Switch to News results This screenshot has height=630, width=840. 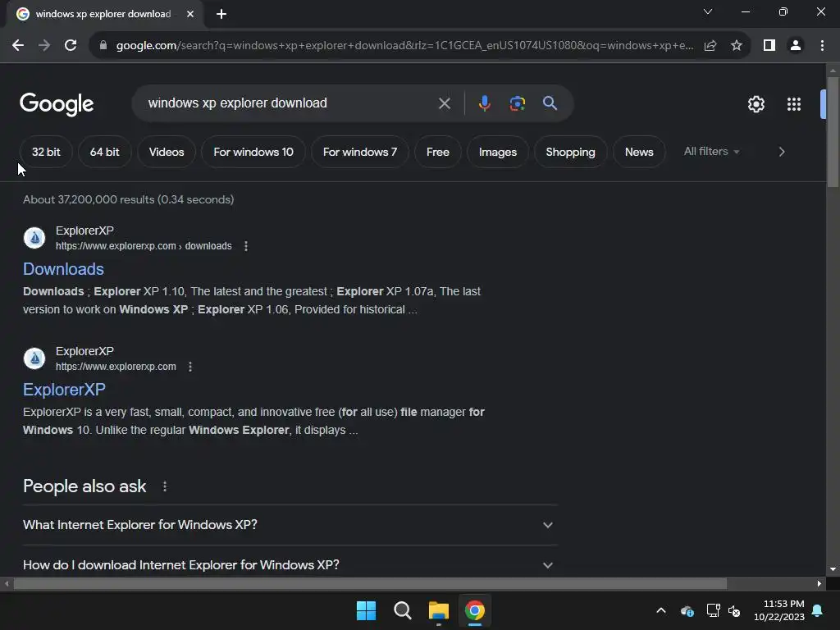point(639,152)
